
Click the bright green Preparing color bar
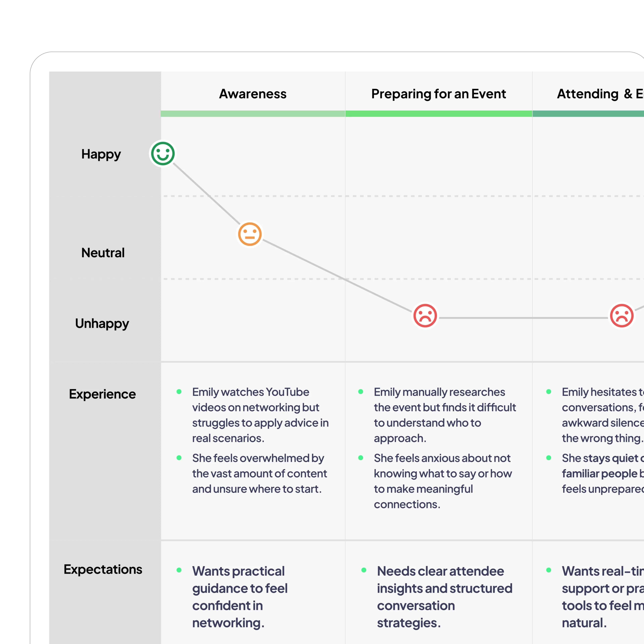[x=438, y=114]
